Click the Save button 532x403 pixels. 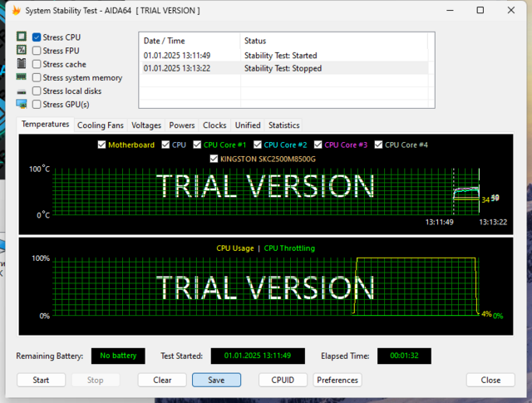(216, 380)
